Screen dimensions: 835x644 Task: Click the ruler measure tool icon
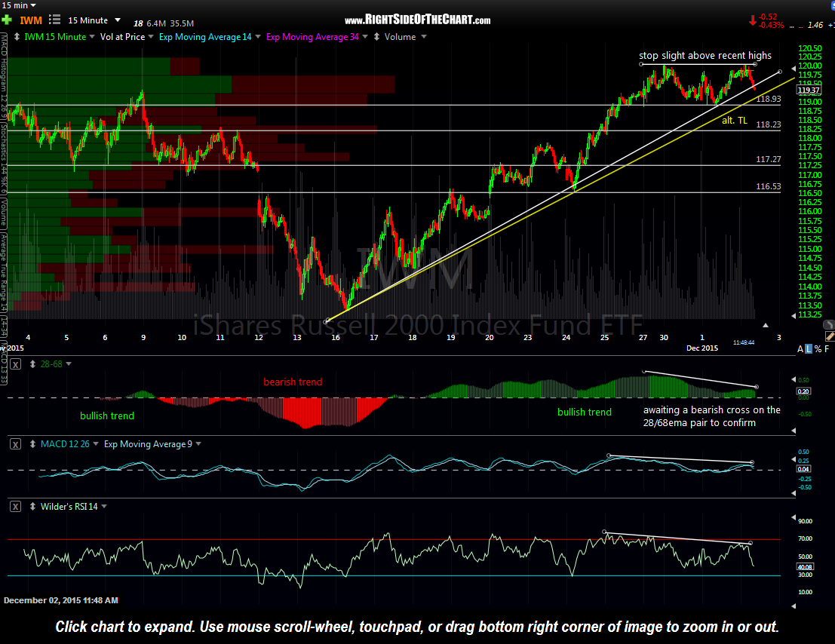tap(830, 335)
